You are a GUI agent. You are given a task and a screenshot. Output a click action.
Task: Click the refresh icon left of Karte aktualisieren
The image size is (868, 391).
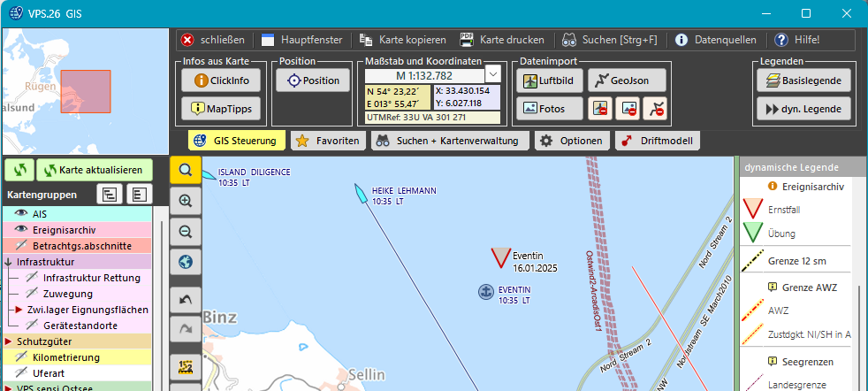20,170
